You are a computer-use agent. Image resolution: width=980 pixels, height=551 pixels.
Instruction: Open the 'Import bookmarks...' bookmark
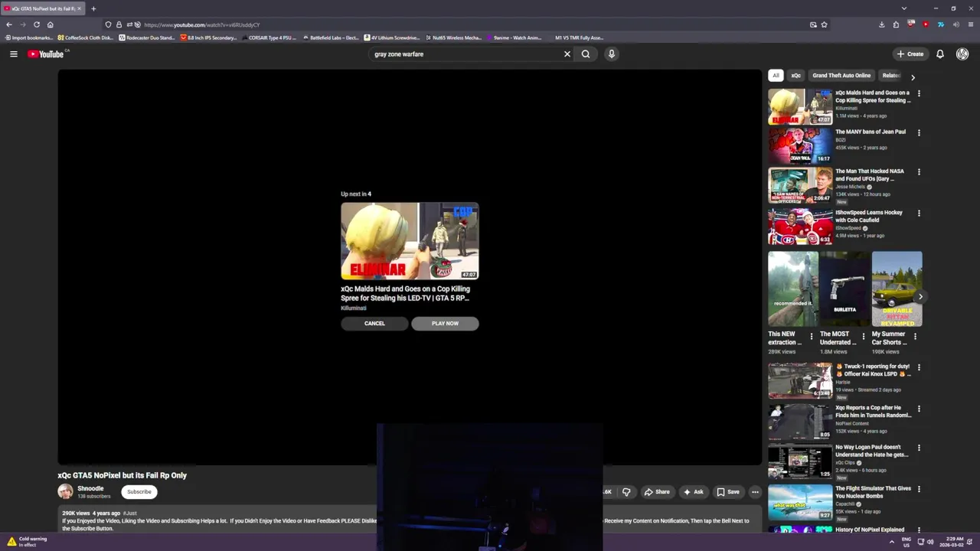point(29,37)
